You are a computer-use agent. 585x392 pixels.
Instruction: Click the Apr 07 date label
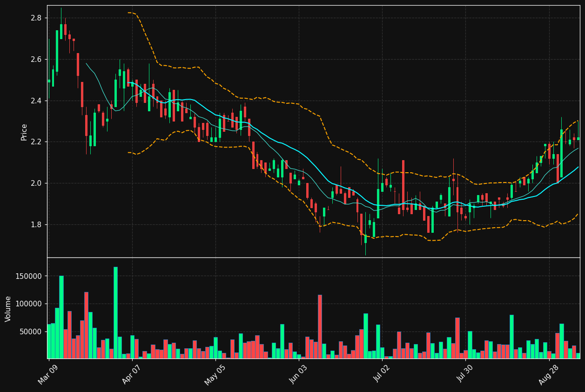(132, 374)
